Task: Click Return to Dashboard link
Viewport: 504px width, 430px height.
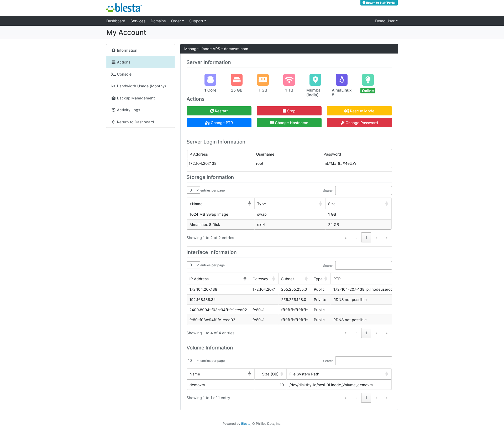Action: pyautogui.click(x=132, y=121)
